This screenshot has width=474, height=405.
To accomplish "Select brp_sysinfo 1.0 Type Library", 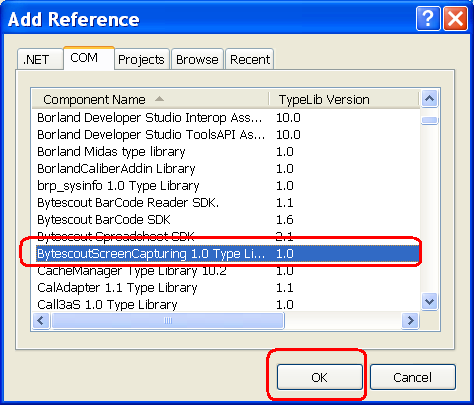I will tap(227, 186).
